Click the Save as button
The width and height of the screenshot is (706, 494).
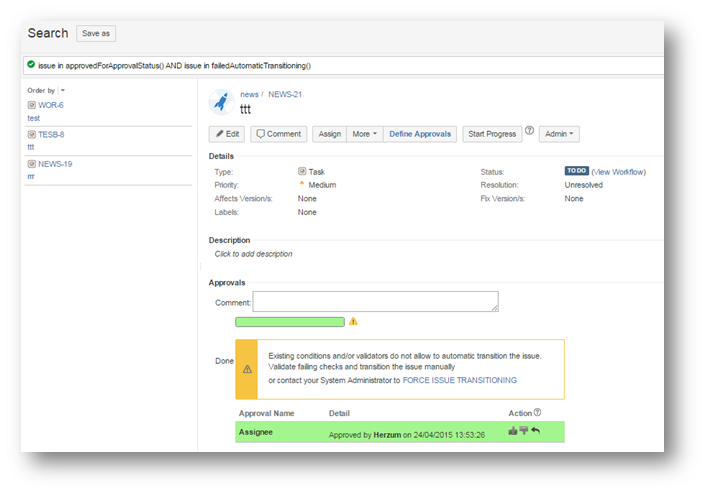(x=96, y=34)
